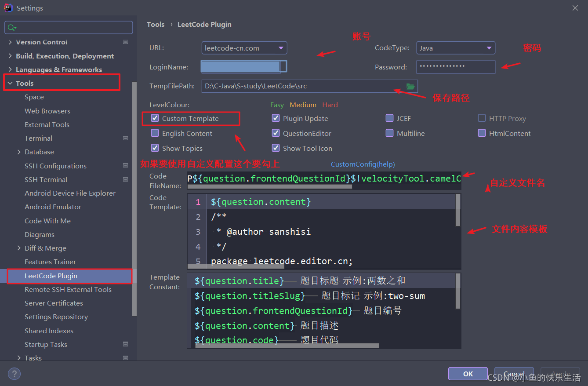
Task: Click the project-level icon beside SSH Terminal
Action: point(125,179)
